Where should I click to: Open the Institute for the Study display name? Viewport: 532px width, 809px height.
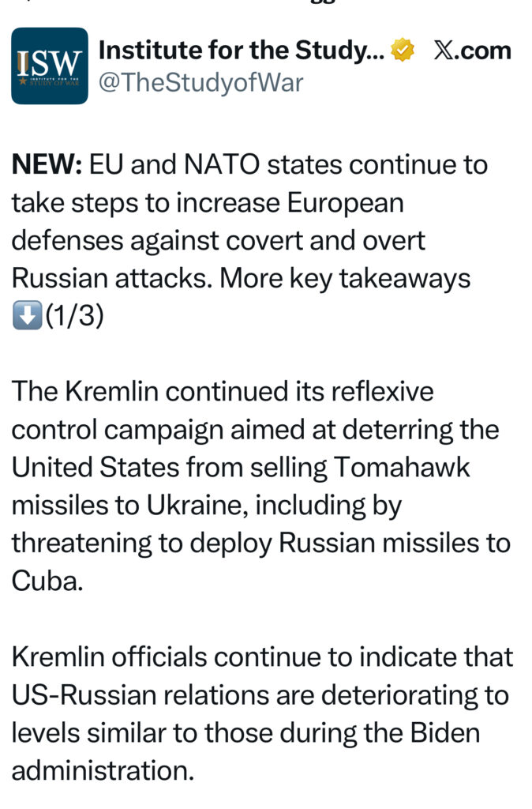[x=242, y=51]
